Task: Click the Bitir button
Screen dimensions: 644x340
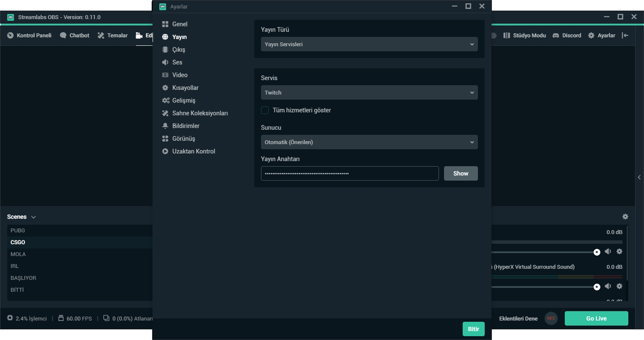Action: (474, 329)
